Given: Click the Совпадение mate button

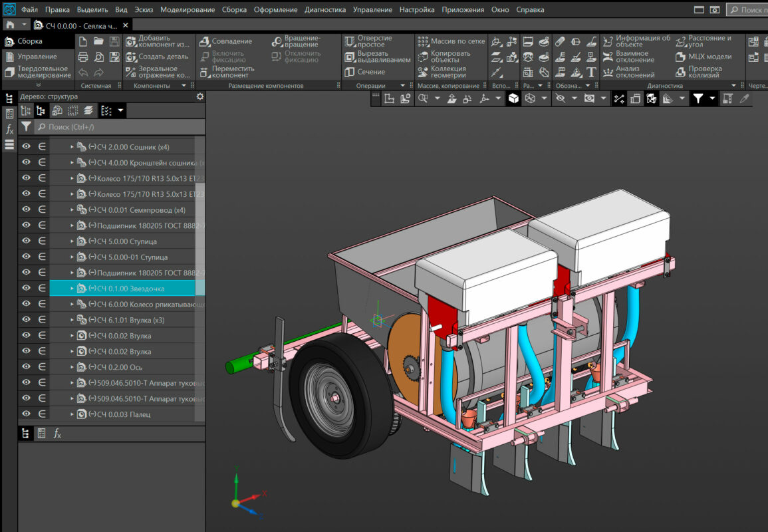Looking at the screenshot, I should 226,42.
